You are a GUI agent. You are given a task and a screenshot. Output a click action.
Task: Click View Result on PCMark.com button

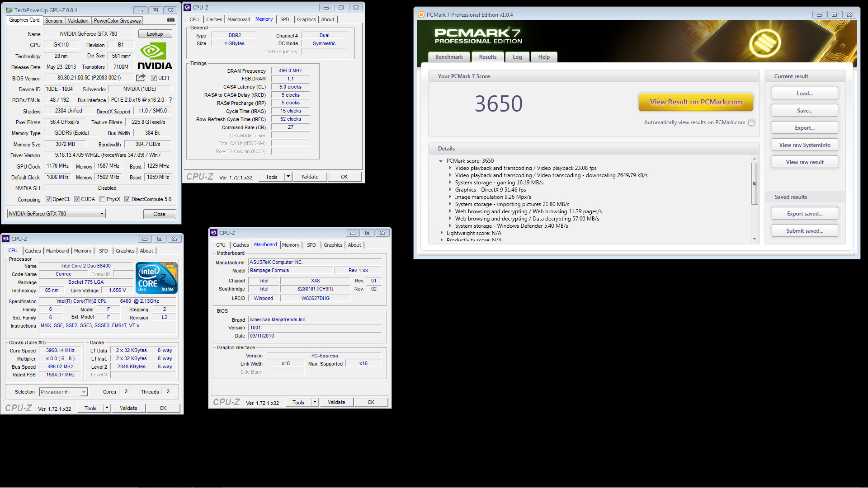tap(696, 102)
